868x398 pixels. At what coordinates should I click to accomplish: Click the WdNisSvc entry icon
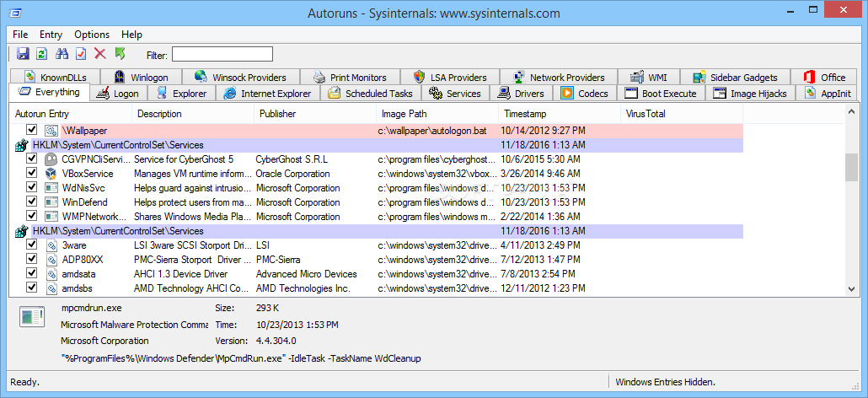[51, 188]
